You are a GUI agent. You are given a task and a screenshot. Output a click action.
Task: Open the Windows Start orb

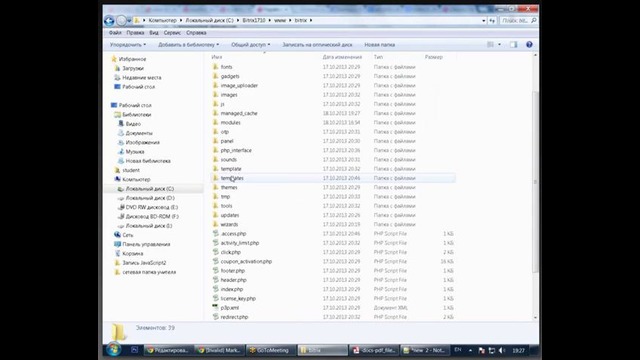tap(113, 349)
